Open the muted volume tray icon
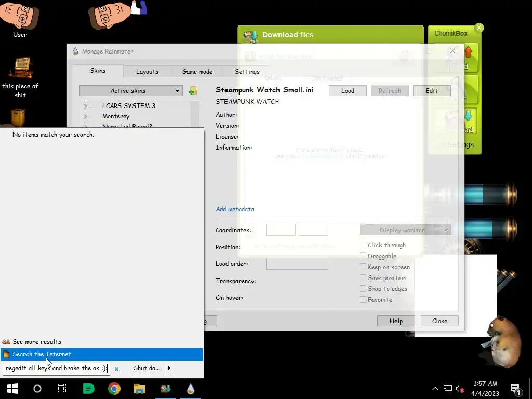Viewport: 532px width, 399px height. [460, 389]
